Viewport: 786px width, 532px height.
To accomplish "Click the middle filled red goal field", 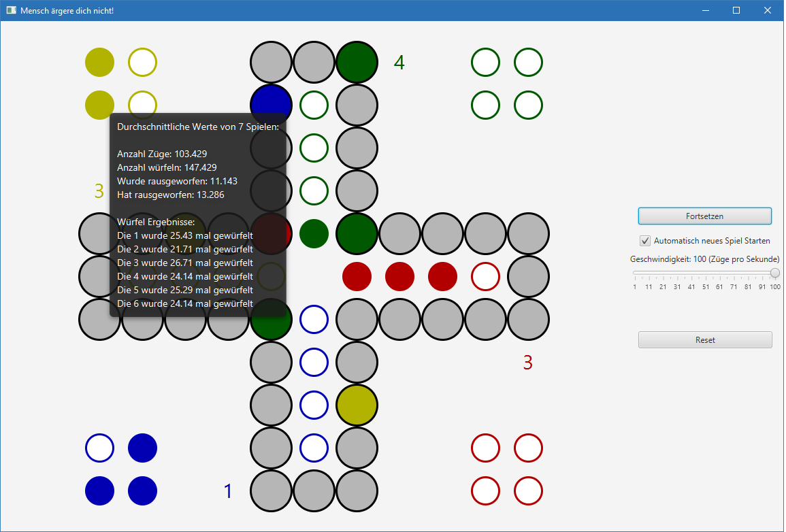I will tap(399, 276).
